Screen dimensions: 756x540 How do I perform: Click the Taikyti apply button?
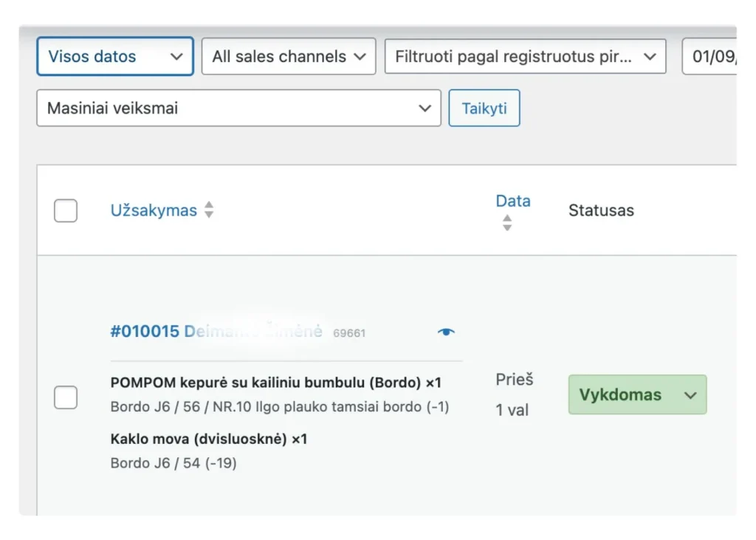[x=484, y=108]
